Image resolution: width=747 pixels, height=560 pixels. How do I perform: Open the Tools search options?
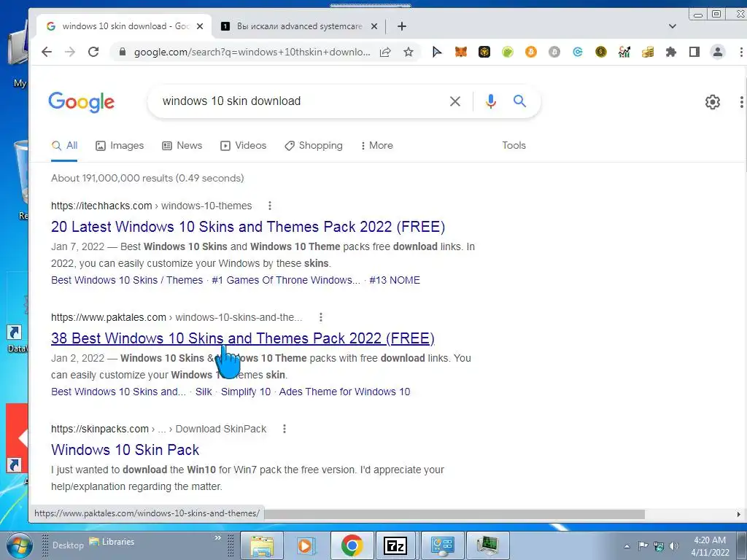[514, 145]
